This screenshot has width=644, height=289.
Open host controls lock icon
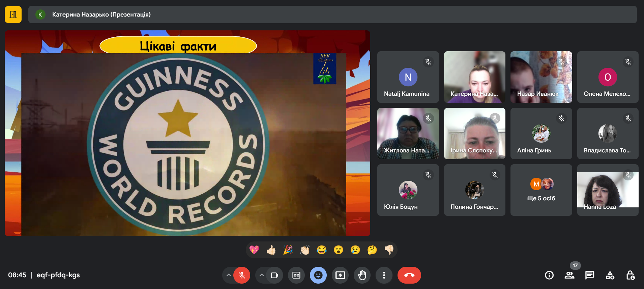(630, 275)
